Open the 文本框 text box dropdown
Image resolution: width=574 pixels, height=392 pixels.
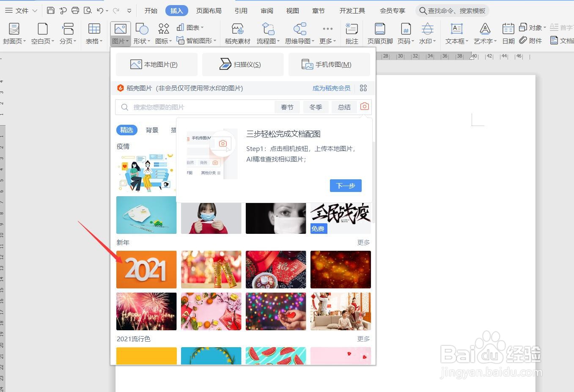click(456, 33)
